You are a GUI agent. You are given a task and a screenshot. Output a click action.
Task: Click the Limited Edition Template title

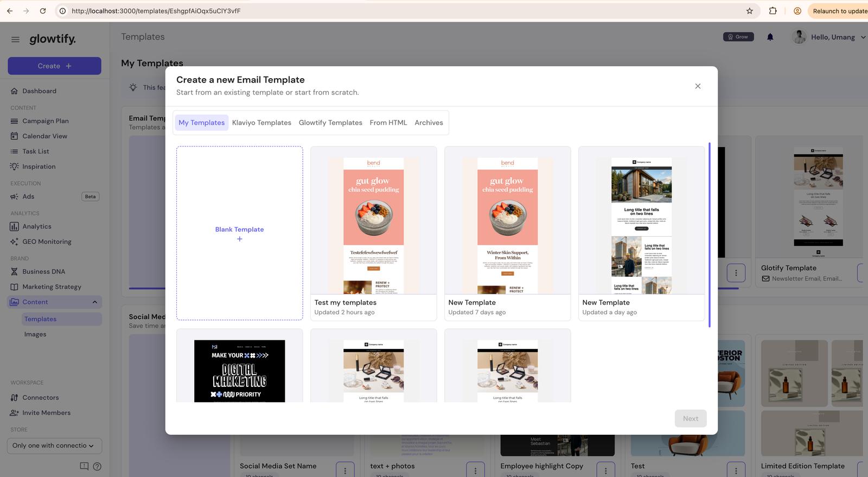coord(802,466)
